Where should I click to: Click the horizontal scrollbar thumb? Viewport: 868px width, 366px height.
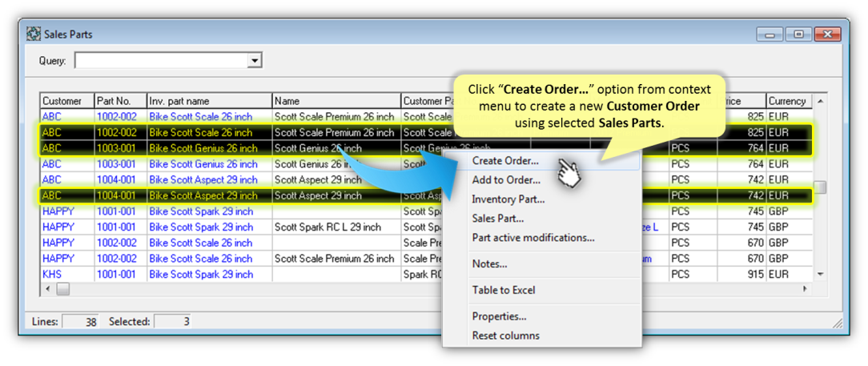(x=62, y=289)
